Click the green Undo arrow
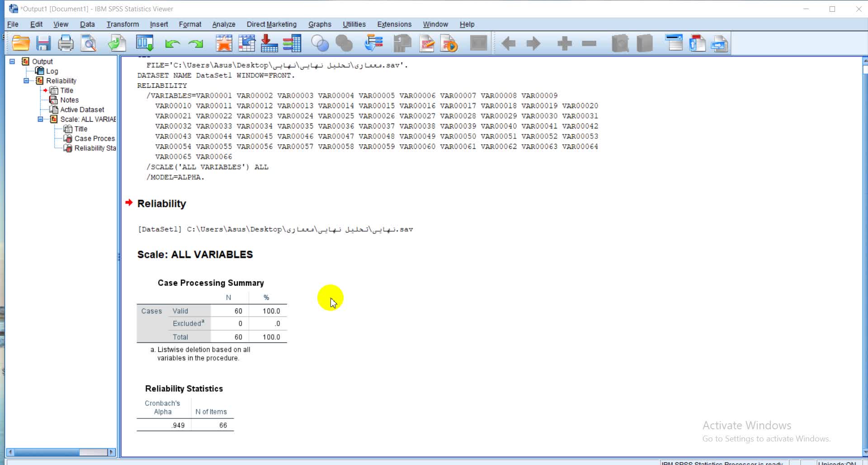This screenshot has height=465, width=868. click(172, 43)
